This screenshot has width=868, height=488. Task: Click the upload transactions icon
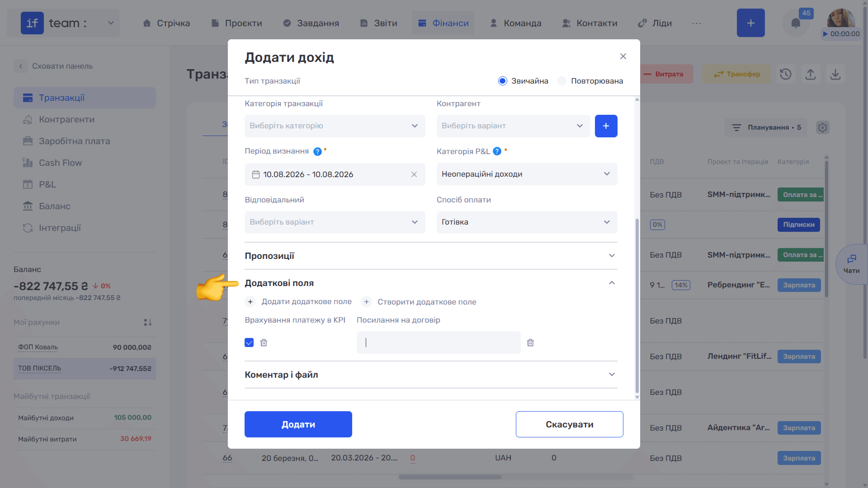click(810, 74)
